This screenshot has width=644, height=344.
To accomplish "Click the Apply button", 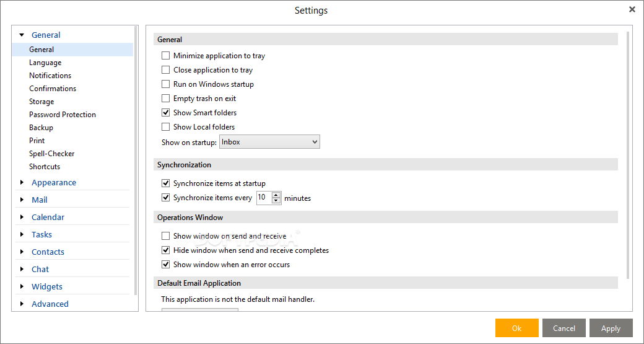I will coord(611,328).
